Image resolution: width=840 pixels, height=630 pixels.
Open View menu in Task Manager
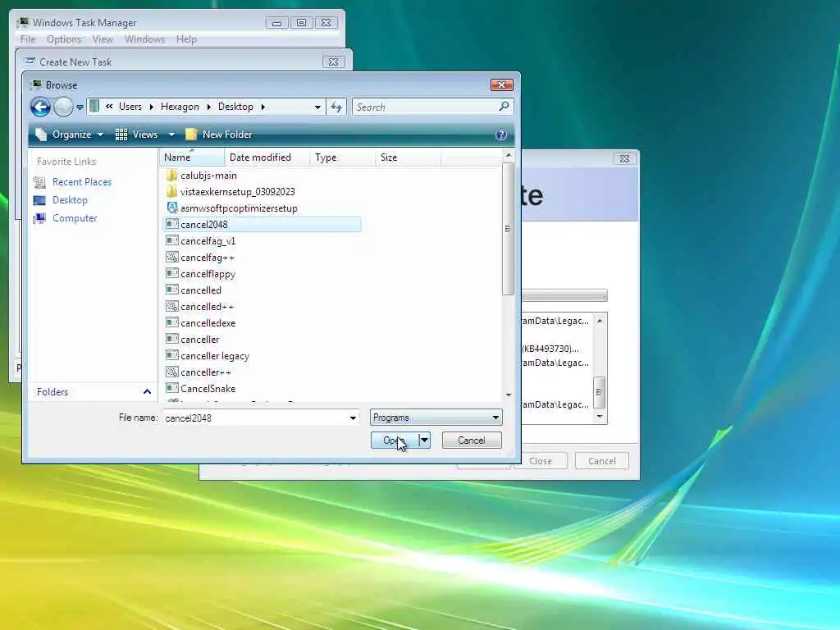click(103, 39)
